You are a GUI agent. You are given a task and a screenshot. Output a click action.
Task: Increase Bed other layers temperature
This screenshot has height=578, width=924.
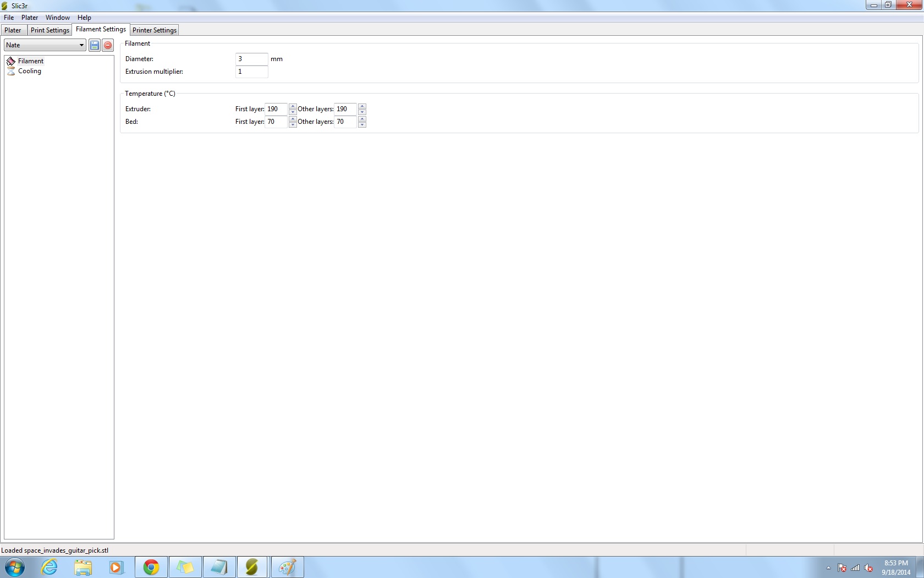coord(362,119)
